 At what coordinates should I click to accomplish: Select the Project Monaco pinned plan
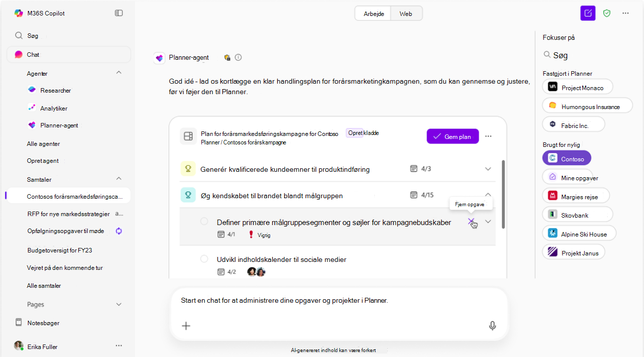[577, 87]
